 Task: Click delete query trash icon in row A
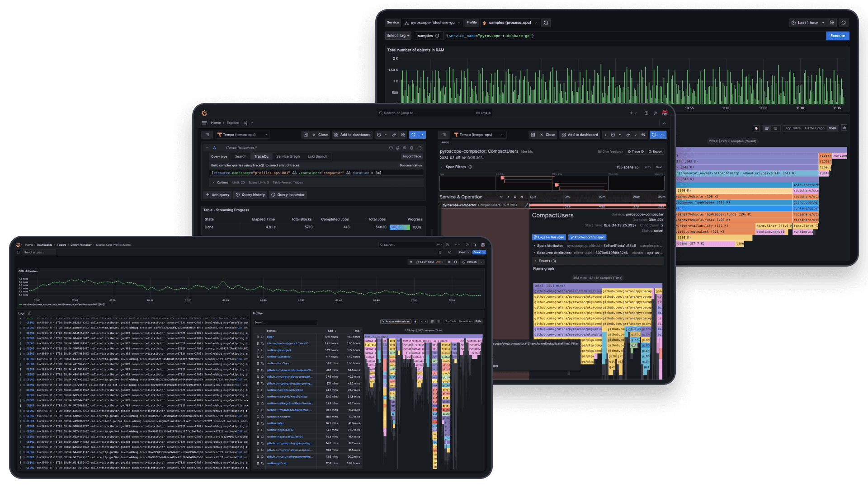[x=411, y=148]
